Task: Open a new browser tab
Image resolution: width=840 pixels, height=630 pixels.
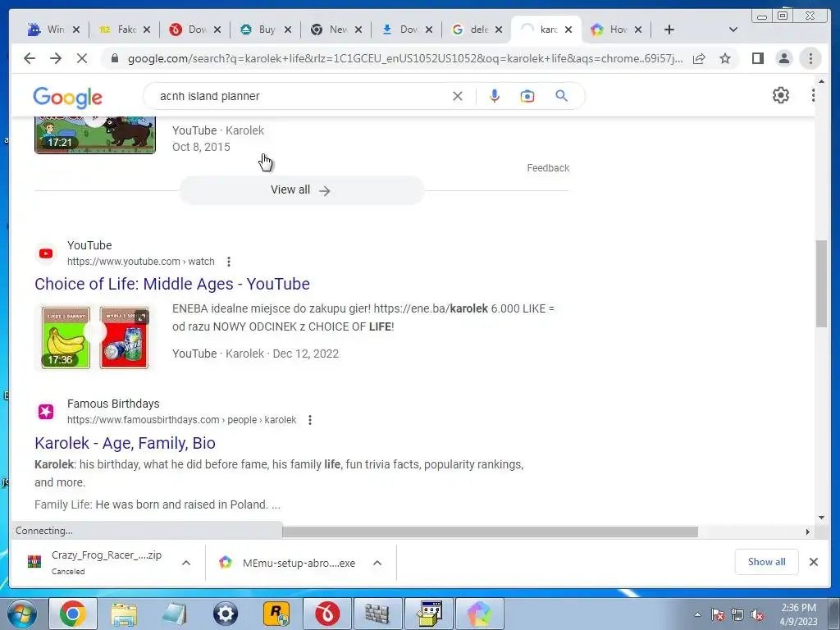Action: pyautogui.click(x=669, y=30)
